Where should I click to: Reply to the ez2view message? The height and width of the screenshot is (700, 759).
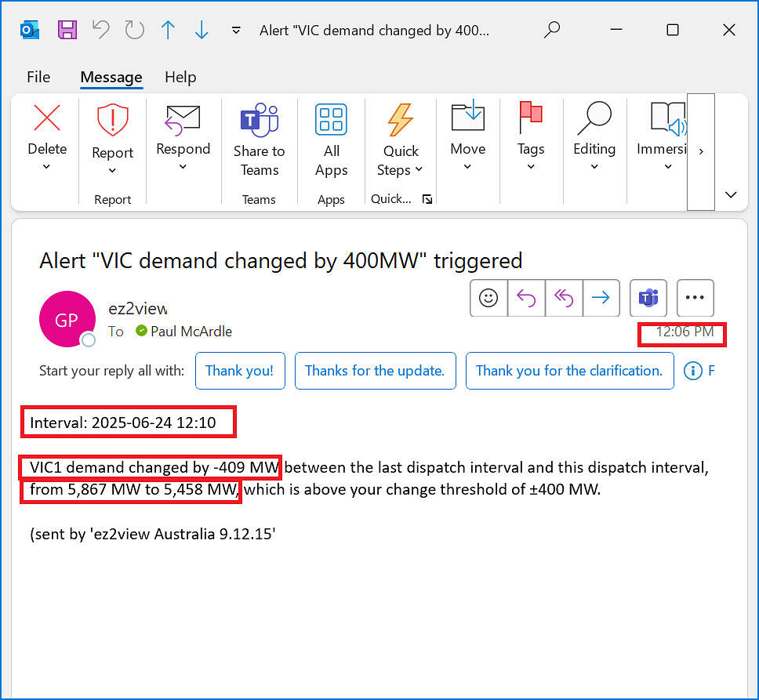click(526, 298)
